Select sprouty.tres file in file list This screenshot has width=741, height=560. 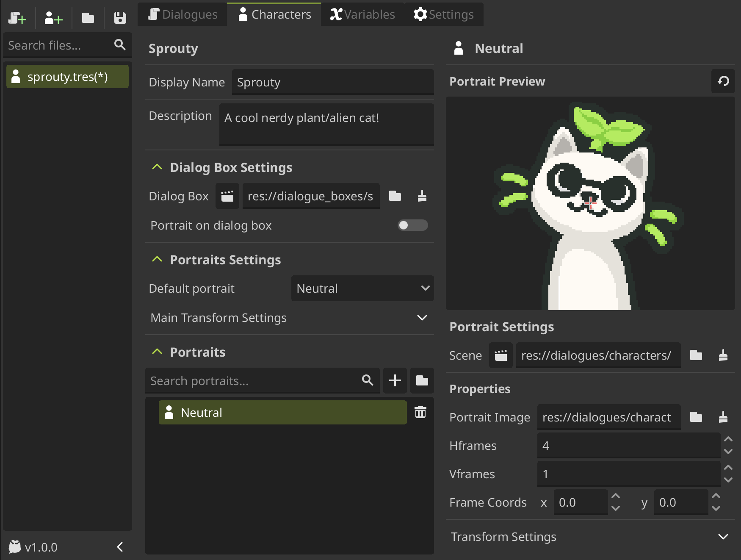(x=67, y=77)
